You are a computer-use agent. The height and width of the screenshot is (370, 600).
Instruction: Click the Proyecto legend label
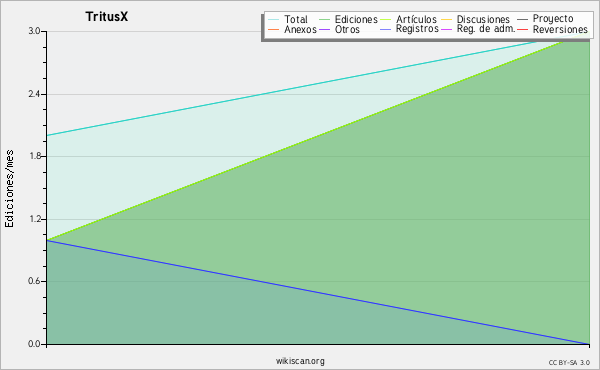553,18
